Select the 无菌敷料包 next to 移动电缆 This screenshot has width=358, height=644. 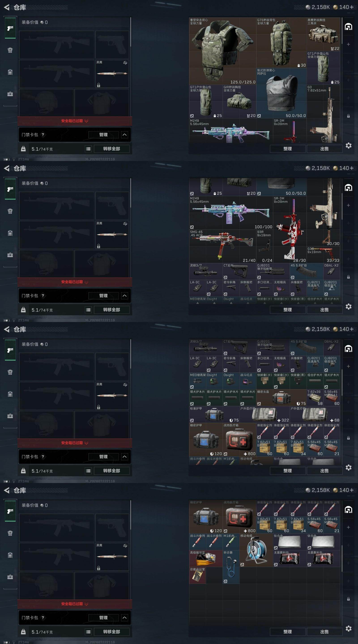[x=290, y=558]
